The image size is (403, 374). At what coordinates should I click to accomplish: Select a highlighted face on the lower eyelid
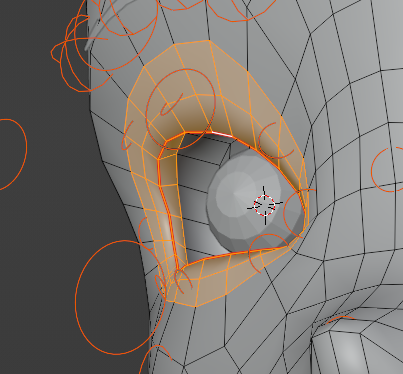[x=213, y=280]
